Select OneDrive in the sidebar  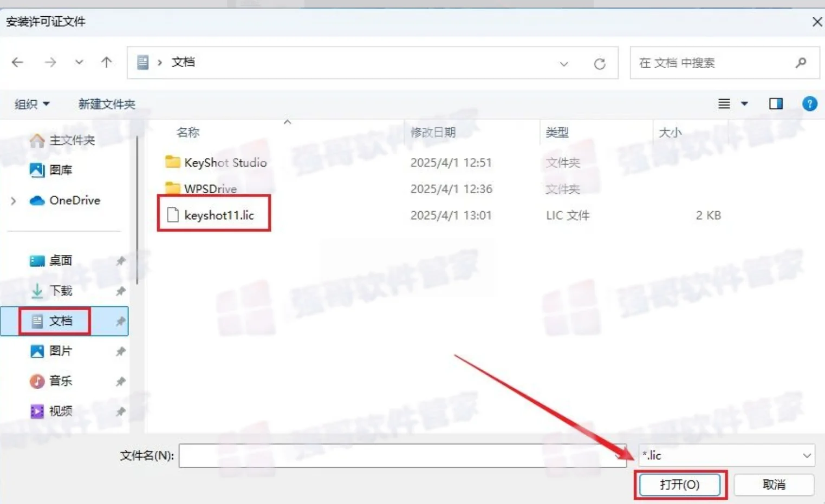(75, 200)
